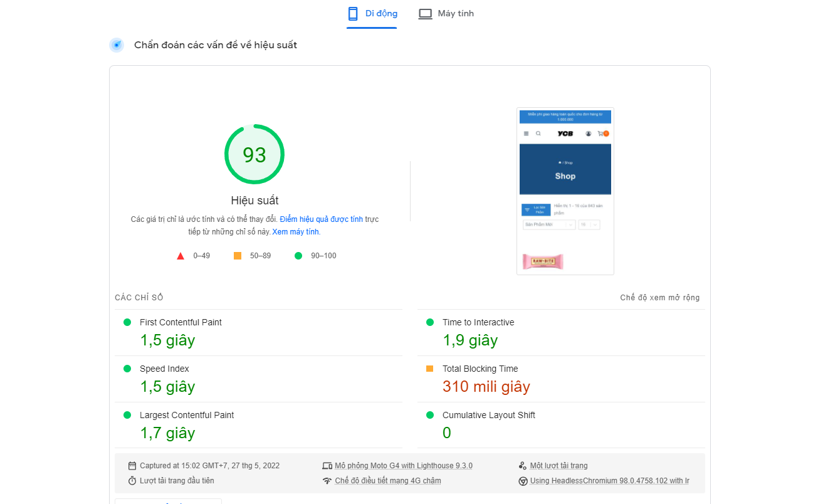The image size is (818, 504).
Task: Click the Total Blocking Time metric label
Action: pyautogui.click(x=480, y=369)
